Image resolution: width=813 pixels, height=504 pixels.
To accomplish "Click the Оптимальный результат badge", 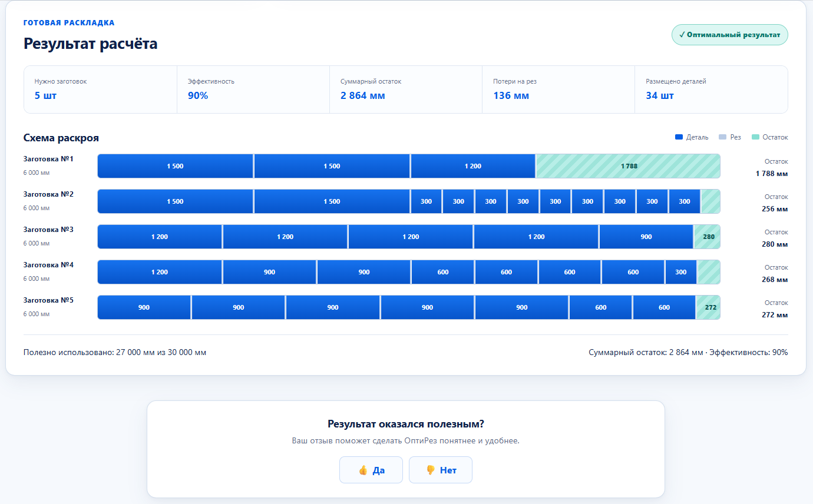I will coord(729,35).
